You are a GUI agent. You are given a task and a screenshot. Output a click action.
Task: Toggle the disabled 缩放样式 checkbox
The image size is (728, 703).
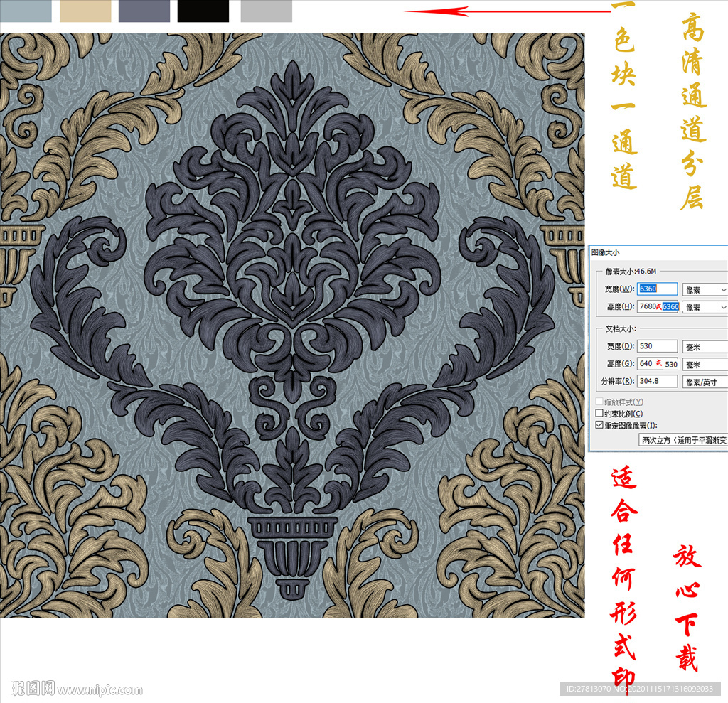pos(599,401)
